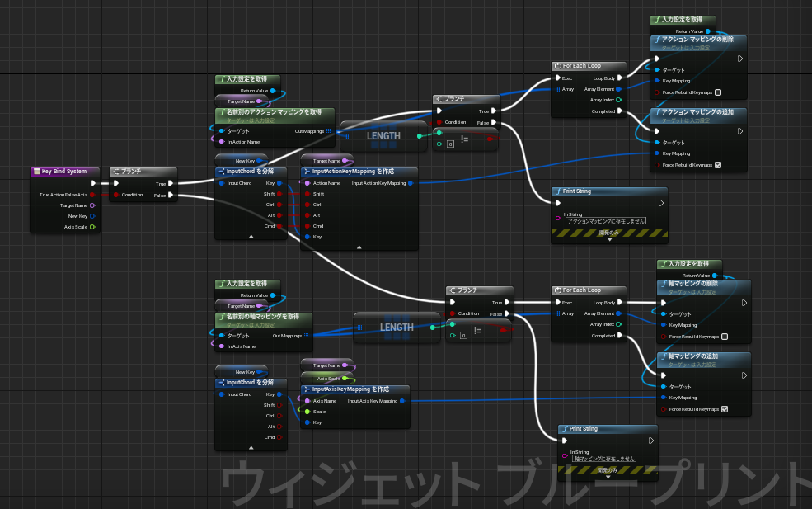Enable ForceRebuildKeymaps on アクションマッピングの削除
This screenshot has height=509, width=812.
[718, 92]
